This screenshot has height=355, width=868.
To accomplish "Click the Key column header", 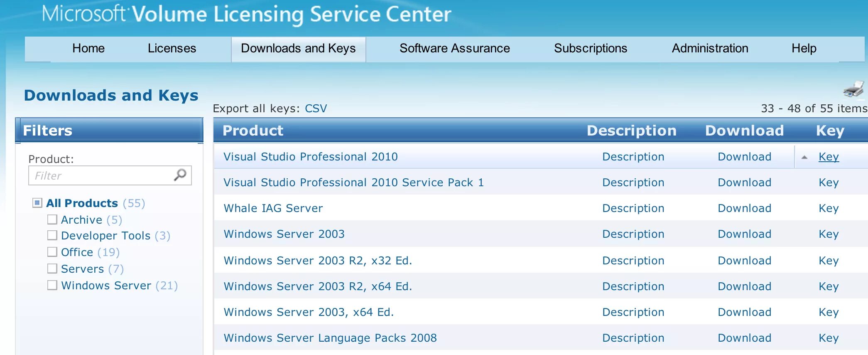I will [x=830, y=131].
